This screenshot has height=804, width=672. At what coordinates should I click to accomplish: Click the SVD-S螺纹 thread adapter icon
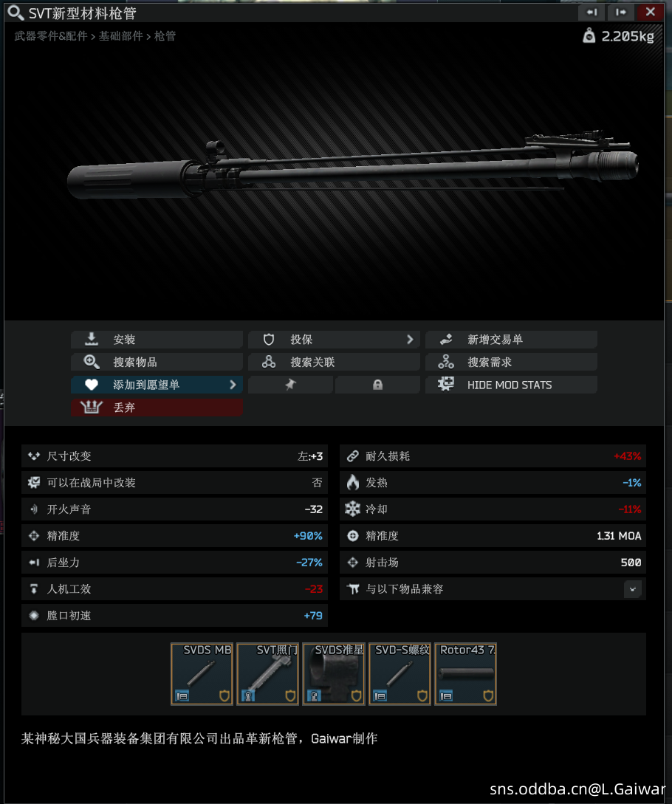[400, 674]
